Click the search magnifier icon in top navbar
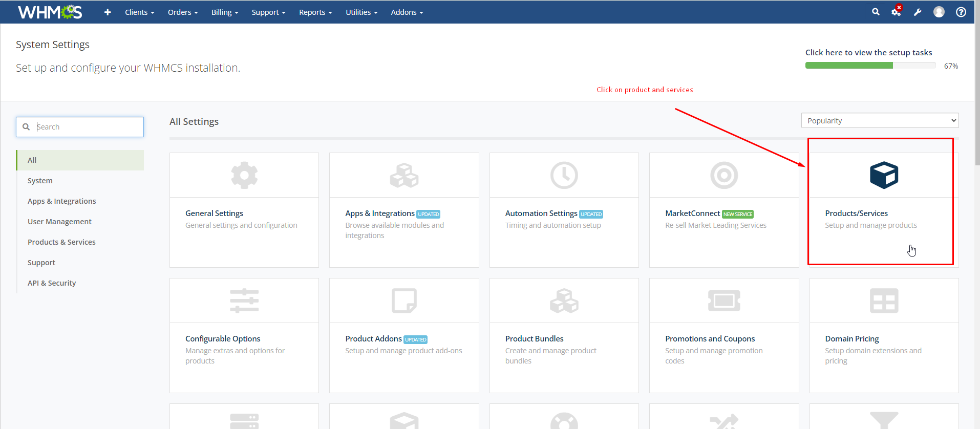980x429 pixels. click(876, 12)
